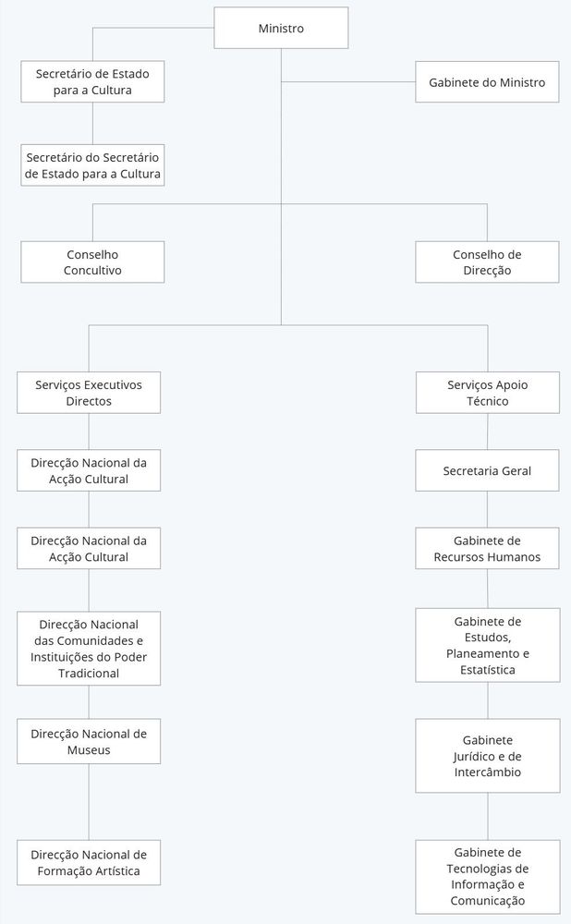Screen dimensions: 571x924
Task: Select the Secretário de Estado para a Cultura box
Action: pyautogui.click(x=92, y=81)
